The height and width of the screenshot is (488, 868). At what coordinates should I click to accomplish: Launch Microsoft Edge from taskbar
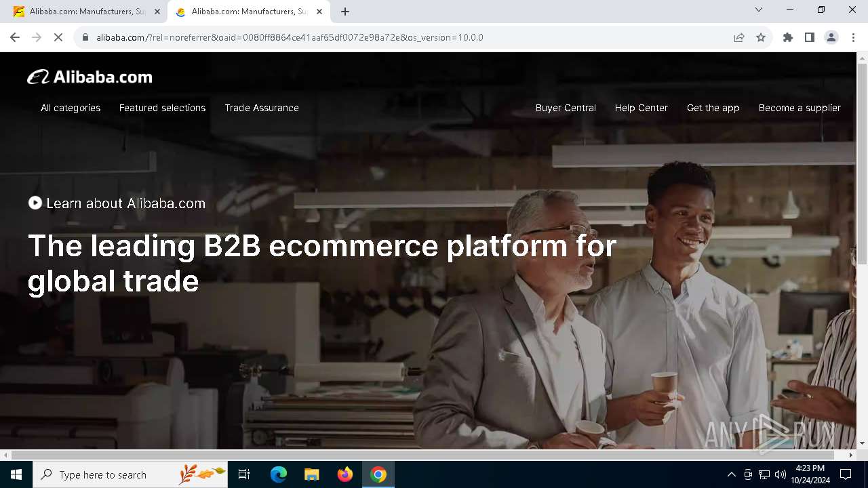tap(279, 474)
